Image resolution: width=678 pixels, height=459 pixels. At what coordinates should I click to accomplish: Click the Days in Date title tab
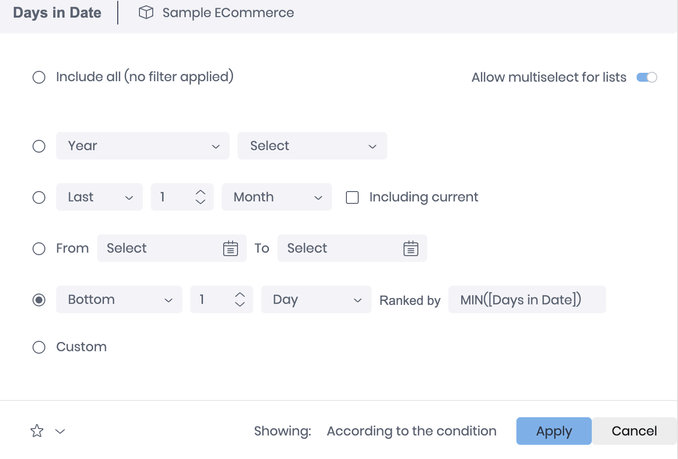[57, 13]
